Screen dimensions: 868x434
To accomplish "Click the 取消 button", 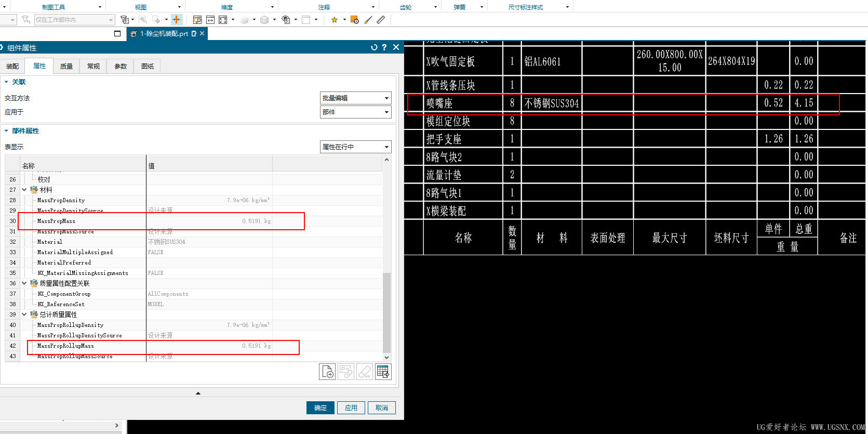I will coord(382,407).
